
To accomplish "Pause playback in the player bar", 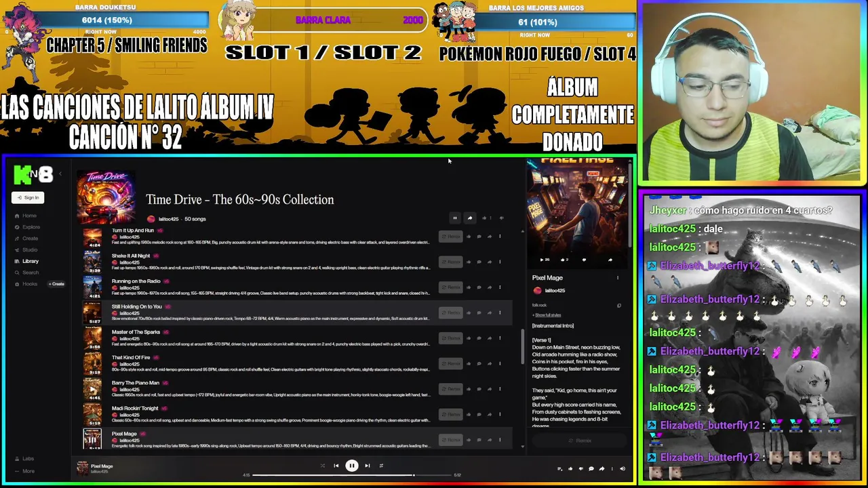I will coord(351,466).
